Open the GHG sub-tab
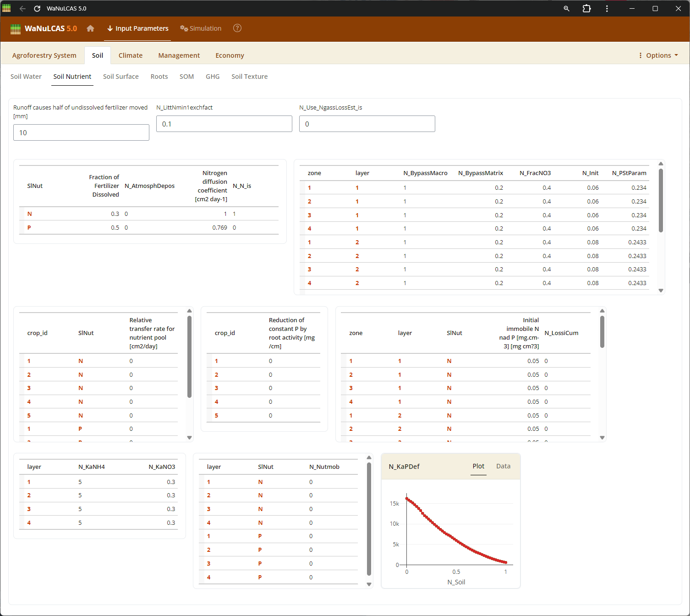 (x=213, y=77)
